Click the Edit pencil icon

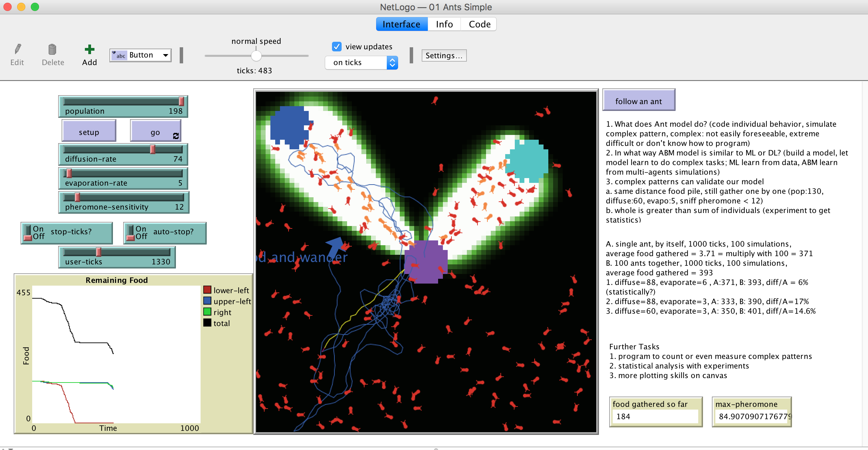[17, 49]
